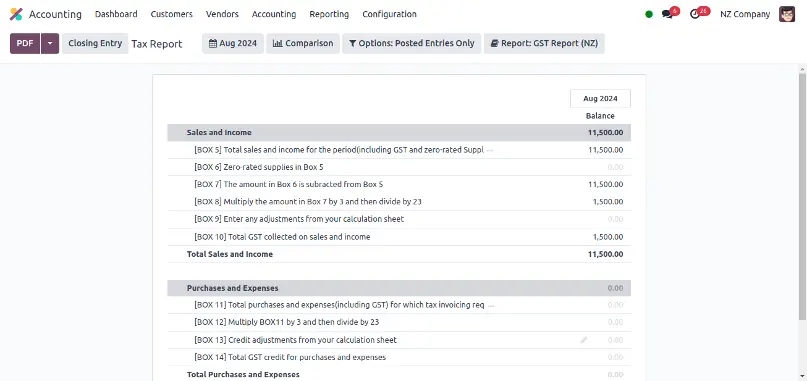The image size is (807, 381).
Task: Click the Sales and Income header balance
Action: [605, 132]
